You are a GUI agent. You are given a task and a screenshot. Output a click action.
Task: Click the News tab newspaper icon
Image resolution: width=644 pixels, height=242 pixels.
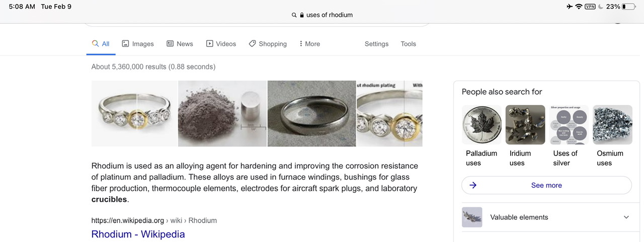170,44
